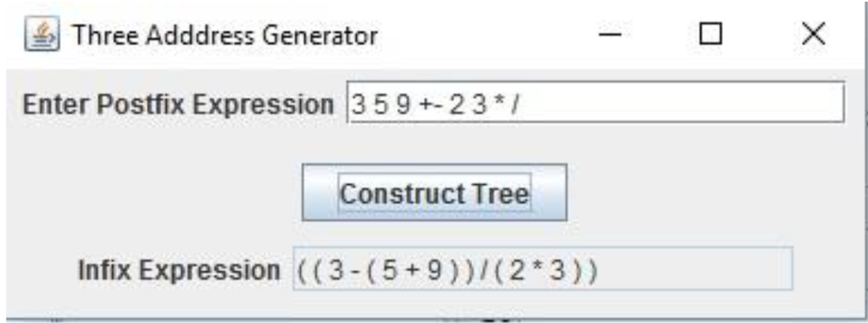Click the Construct Tree button
The height and width of the screenshot is (323, 868).
pos(435,192)
